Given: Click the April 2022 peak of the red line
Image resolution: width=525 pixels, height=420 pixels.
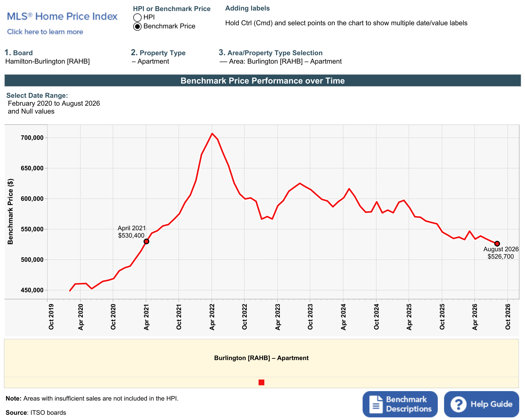Looking at the screenshot, I should 212,134.
